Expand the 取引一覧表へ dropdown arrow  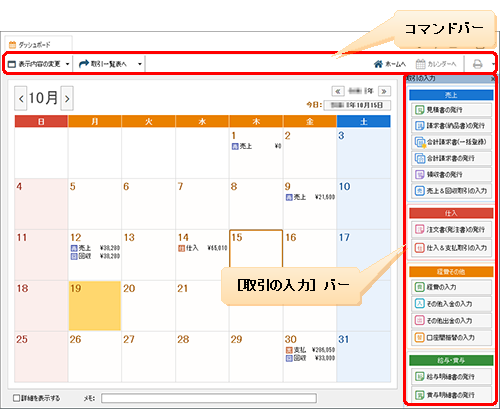(140, 64)
